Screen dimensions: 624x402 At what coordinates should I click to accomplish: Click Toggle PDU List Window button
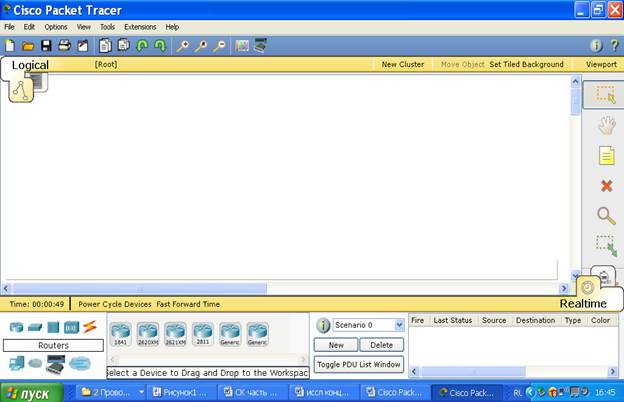359,364
